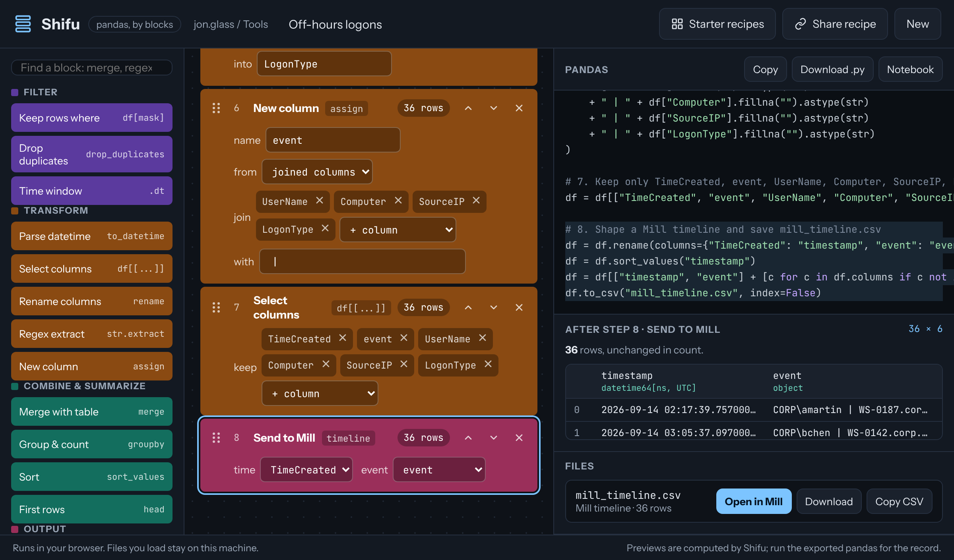Add the Keep rows where filter block
The height and width of the screenshot is (560, 954).
92,118
